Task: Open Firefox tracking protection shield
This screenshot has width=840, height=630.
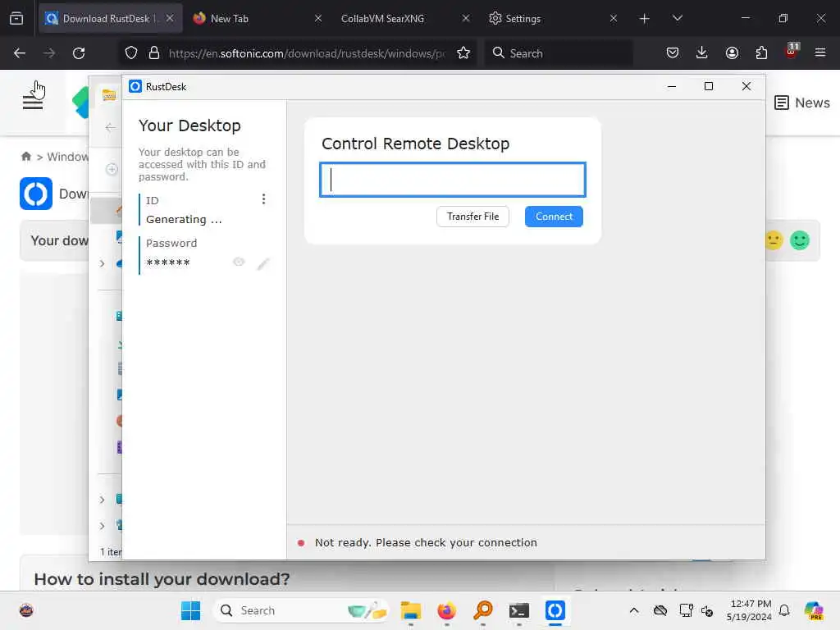Action: click(x=131, y=53)
